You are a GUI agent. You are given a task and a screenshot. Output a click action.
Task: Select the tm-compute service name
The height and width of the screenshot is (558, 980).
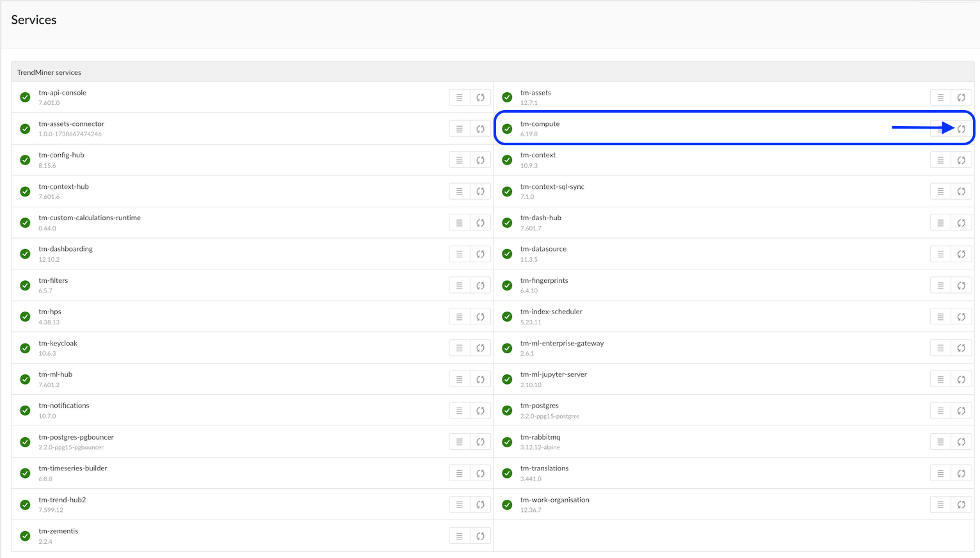540,124
